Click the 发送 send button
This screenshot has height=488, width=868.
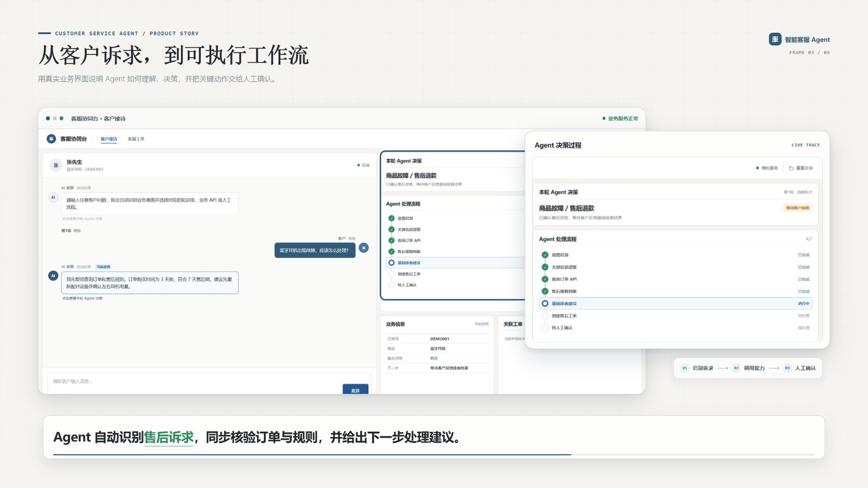[355, 389]
